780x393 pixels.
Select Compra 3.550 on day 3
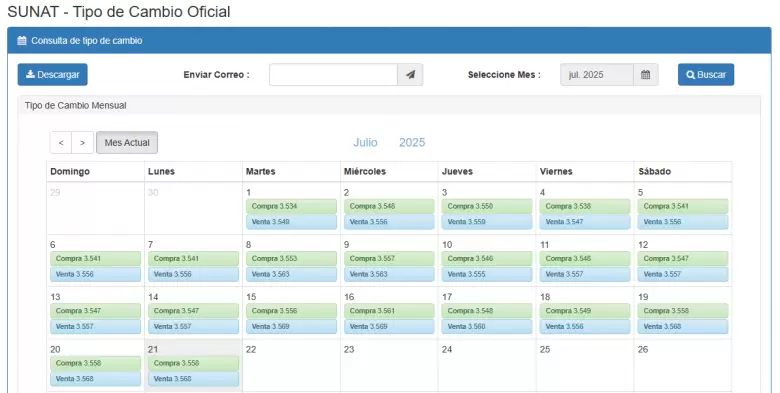tap(487, 206)
